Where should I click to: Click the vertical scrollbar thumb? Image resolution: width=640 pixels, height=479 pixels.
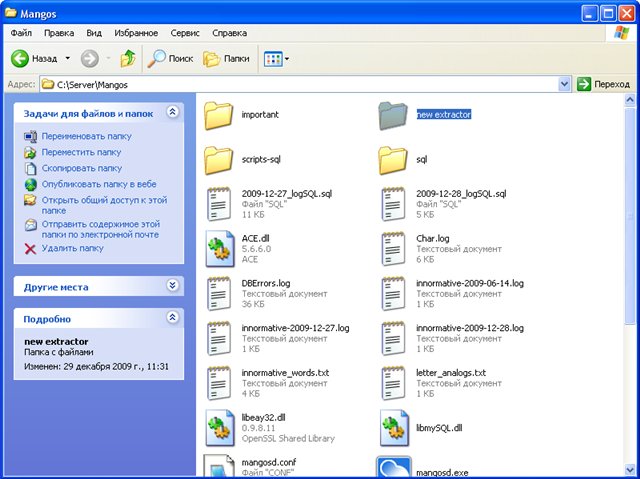coord(630,216)
